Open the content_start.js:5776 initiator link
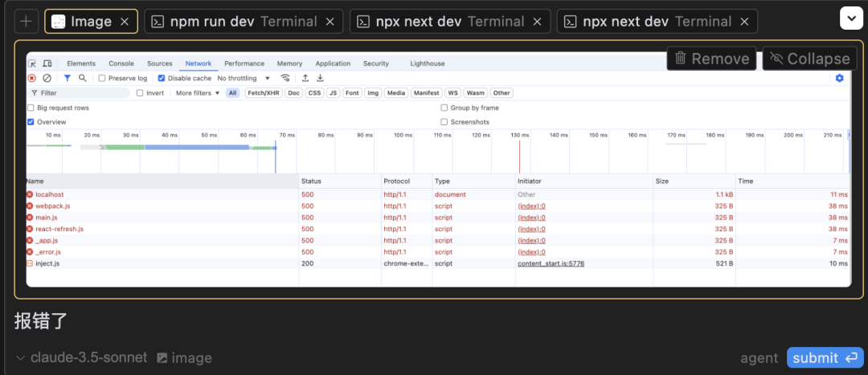The height and width of the screenshot is (375, 868). pos(551,263)
